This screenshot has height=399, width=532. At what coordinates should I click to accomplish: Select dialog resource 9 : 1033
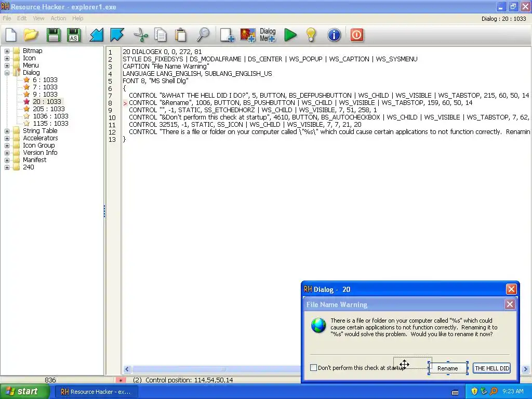point(45,95)
